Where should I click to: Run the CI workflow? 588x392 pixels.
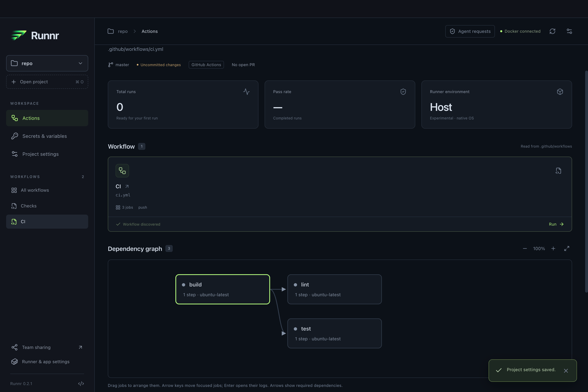[556, 224]
